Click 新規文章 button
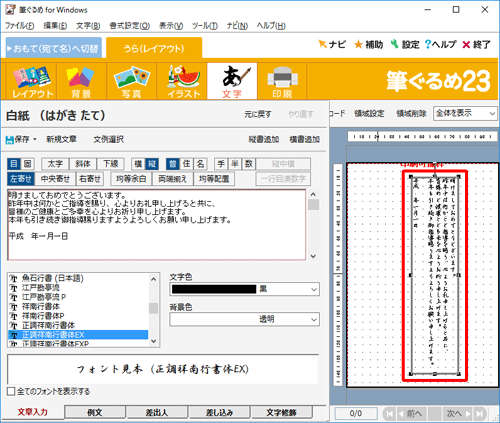The width and height of the screenshot is (500, 423). coord(62,139)
